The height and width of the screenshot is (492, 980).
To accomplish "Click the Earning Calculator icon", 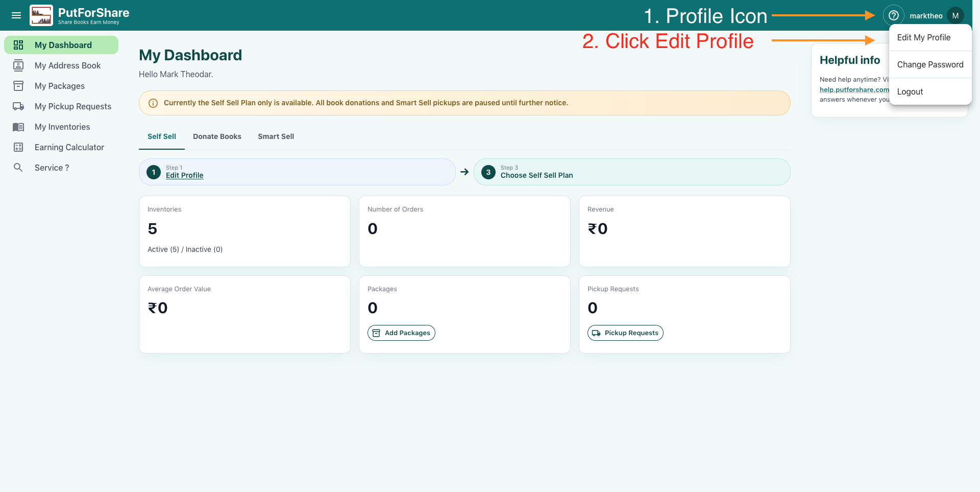I will coord(18,147).
